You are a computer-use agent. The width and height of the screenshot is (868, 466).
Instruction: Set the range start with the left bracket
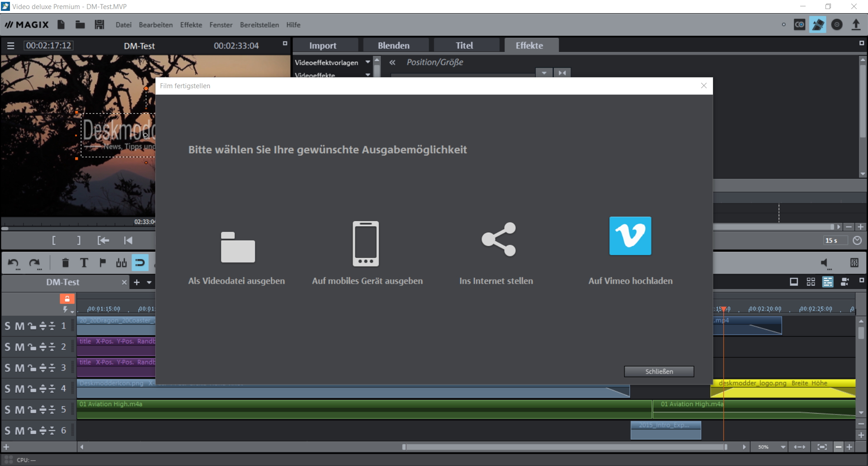pyautogui.click(x=54, y=240)
